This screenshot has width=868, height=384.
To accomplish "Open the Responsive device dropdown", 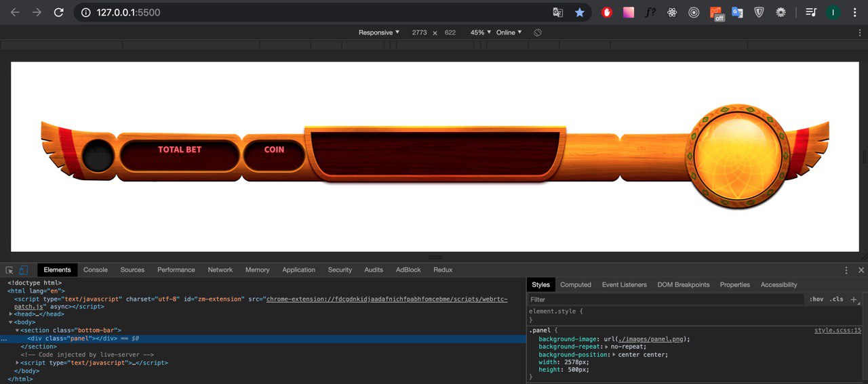I will click(x=379, y=33).
